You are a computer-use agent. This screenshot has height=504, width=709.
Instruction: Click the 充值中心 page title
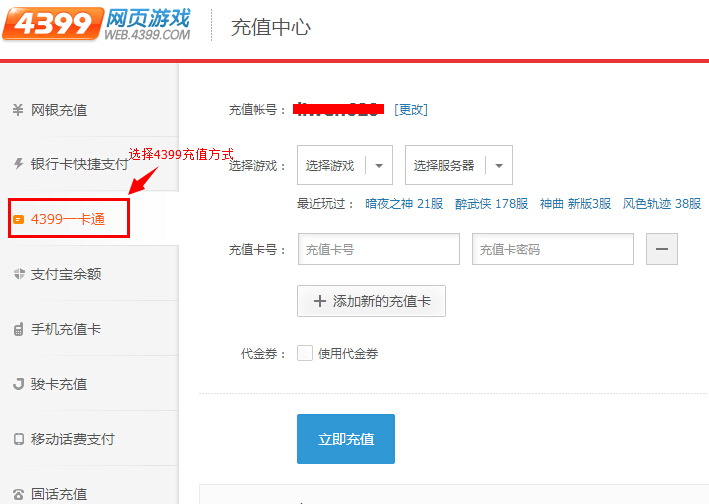coord(270,27)
